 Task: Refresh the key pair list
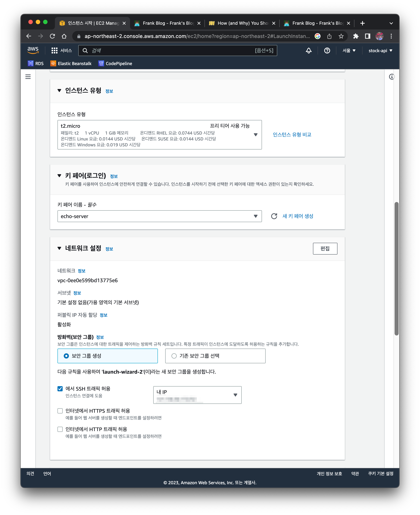click(274, 216)
